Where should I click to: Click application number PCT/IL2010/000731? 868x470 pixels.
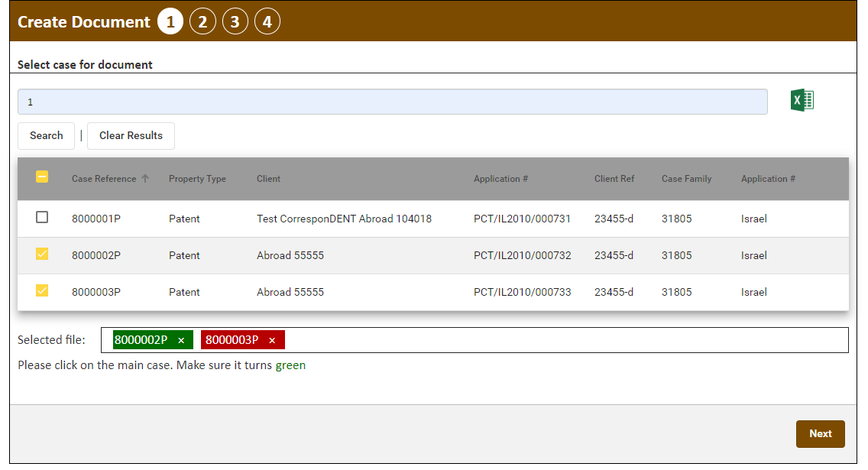(522, 219)
